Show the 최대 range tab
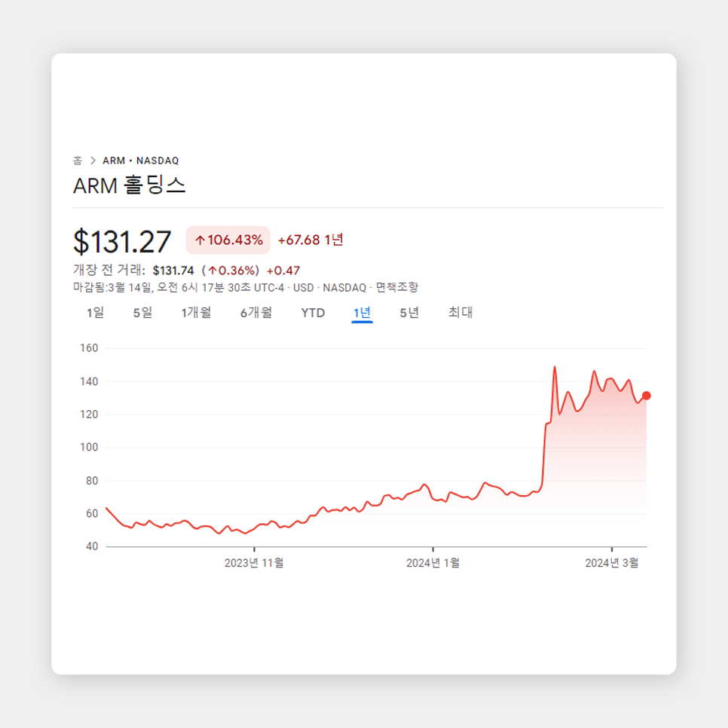 pyautogui.click(x=460, y=313)
